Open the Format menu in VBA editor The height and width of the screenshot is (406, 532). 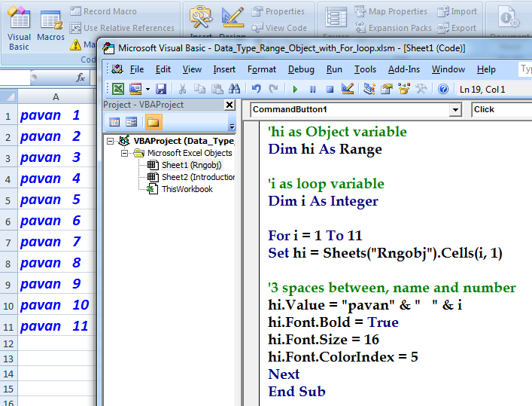pyautogui.click(x=262, y=69)
